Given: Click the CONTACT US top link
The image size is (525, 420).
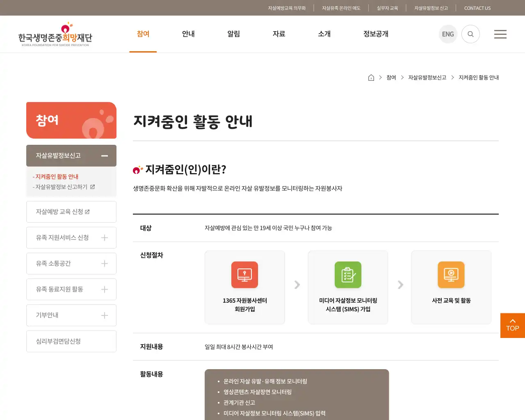Looking at the screenshot, I should 477,8.
